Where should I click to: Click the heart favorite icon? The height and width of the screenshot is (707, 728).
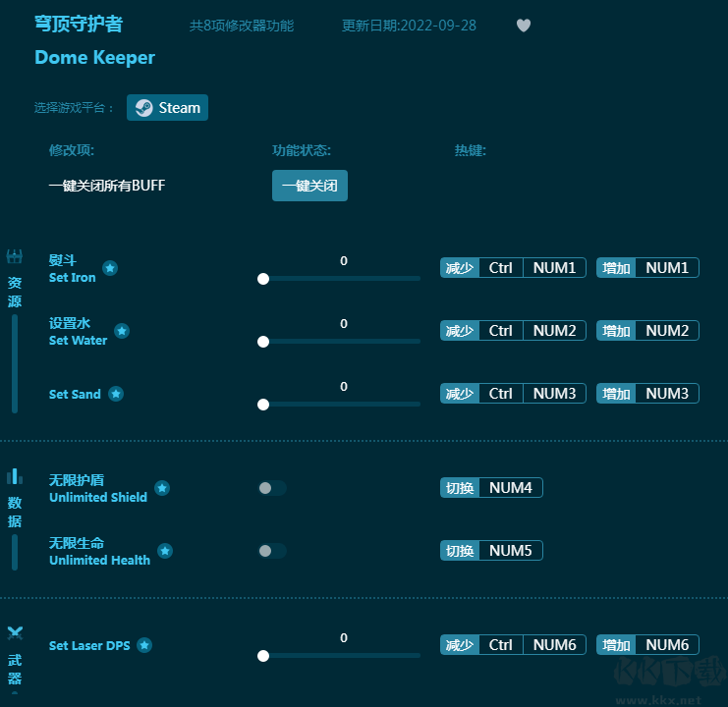pyautogui.click(x=524, y=26)
